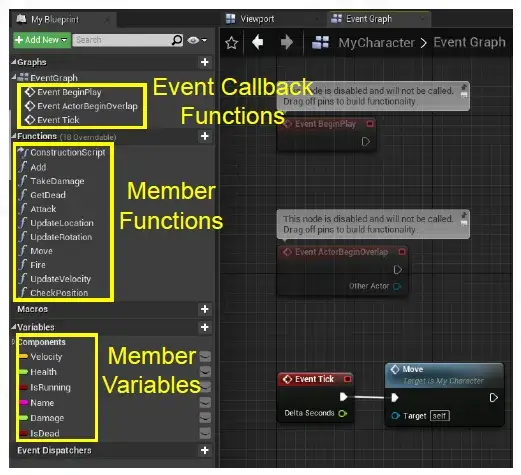Toggle IsDead variable's visibility eye
The height and width of the screenshot is (475, 521).
205,433
